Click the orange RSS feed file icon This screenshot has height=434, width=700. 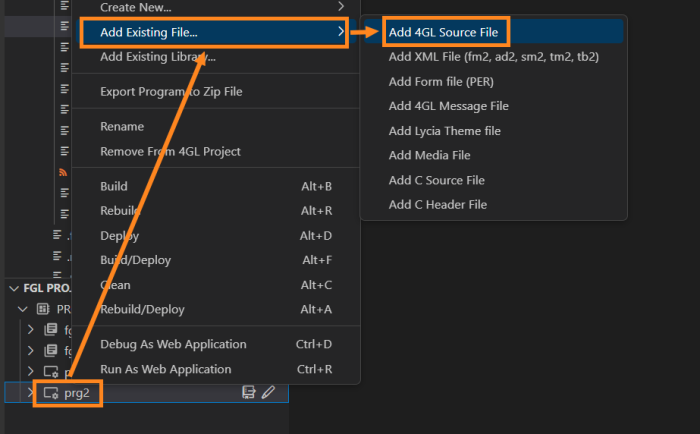[x=64, y=172]
